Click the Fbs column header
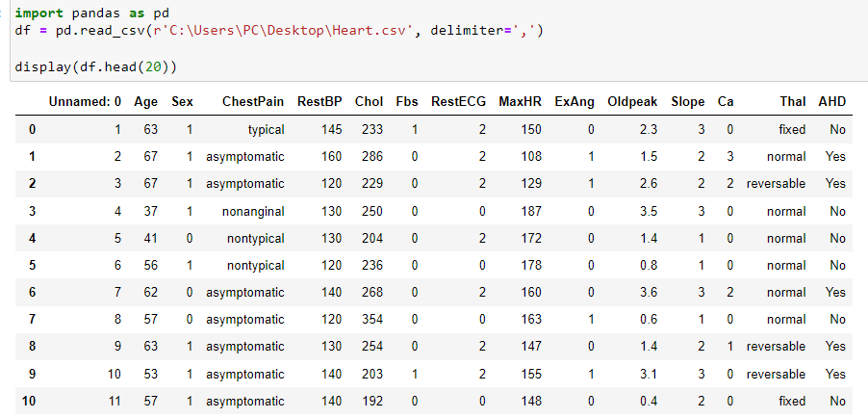 coord(407,102)
